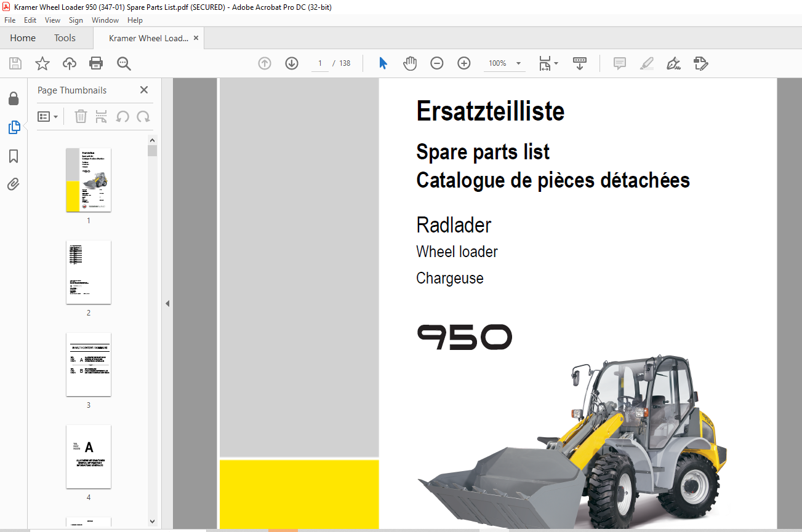802x532 pixels.
Task: Open the File menu
Action: (10, 20)
